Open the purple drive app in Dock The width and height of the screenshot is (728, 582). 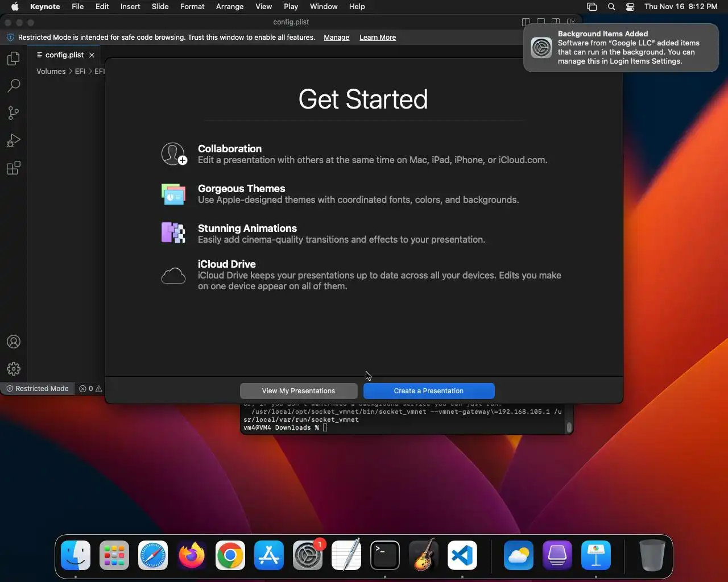[x=557, y=555]
